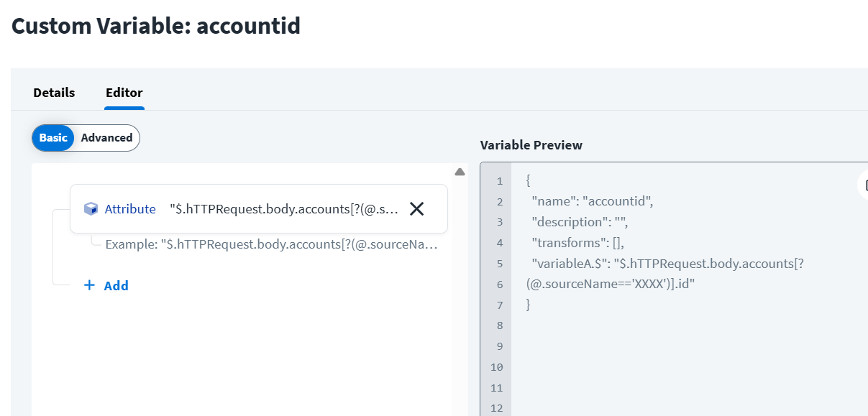Click the Attribute cube icon

pos(91,209)
